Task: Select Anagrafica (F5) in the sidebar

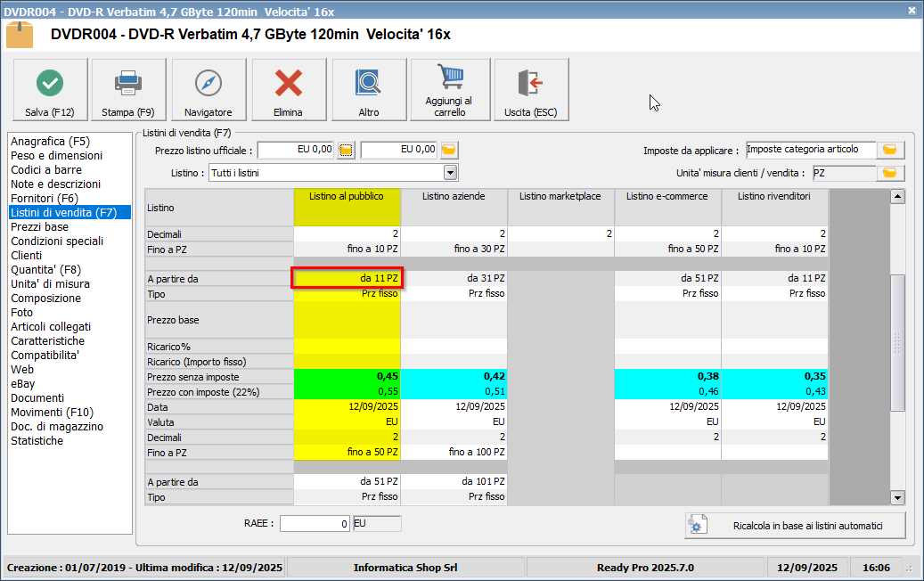Action: click(50, 141)
